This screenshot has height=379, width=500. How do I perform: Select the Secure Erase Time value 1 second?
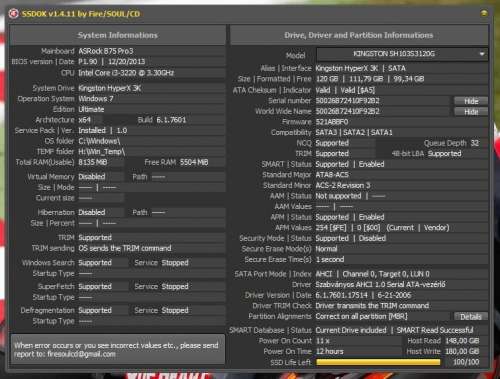tap(330, 259)
